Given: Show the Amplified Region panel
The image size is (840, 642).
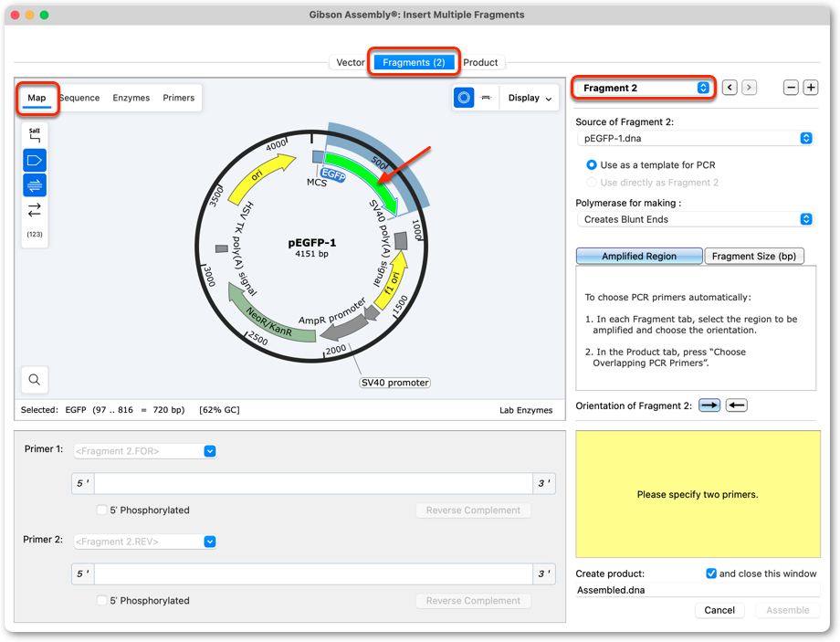Looking at the screenshot, I should click(639, 256).
